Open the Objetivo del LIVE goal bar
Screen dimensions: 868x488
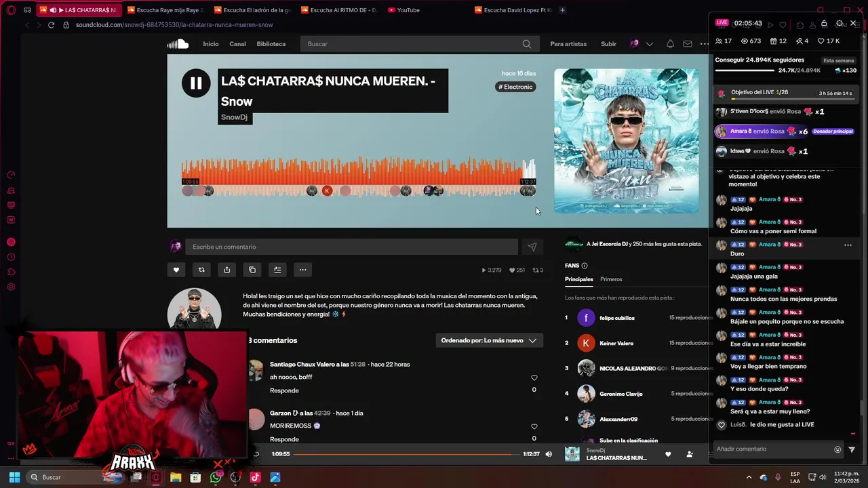[787, 93]
